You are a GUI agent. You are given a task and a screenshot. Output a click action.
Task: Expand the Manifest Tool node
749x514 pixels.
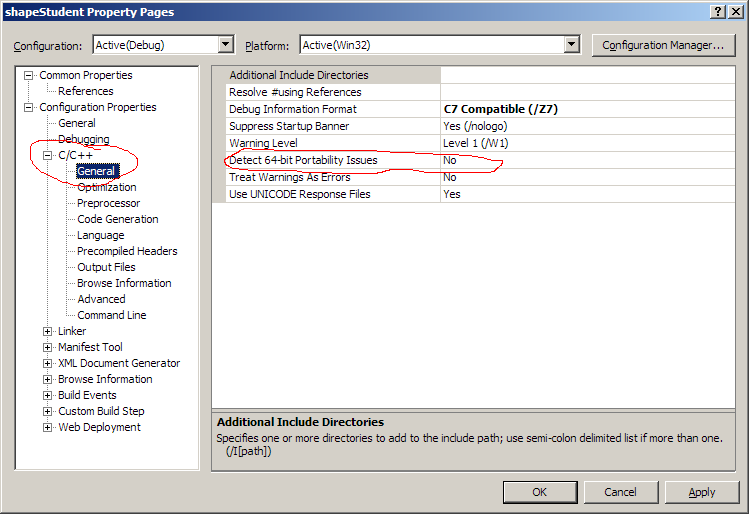[47, 348]
